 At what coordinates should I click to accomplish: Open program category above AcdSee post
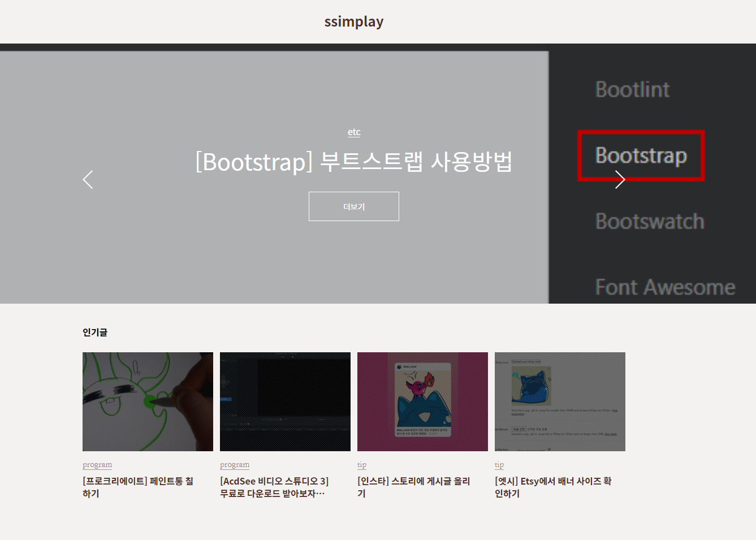click(x=235, y=465)
